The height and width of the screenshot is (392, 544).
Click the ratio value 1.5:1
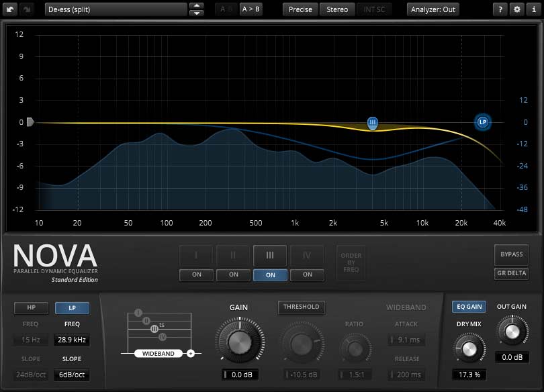tap(355, 375)
